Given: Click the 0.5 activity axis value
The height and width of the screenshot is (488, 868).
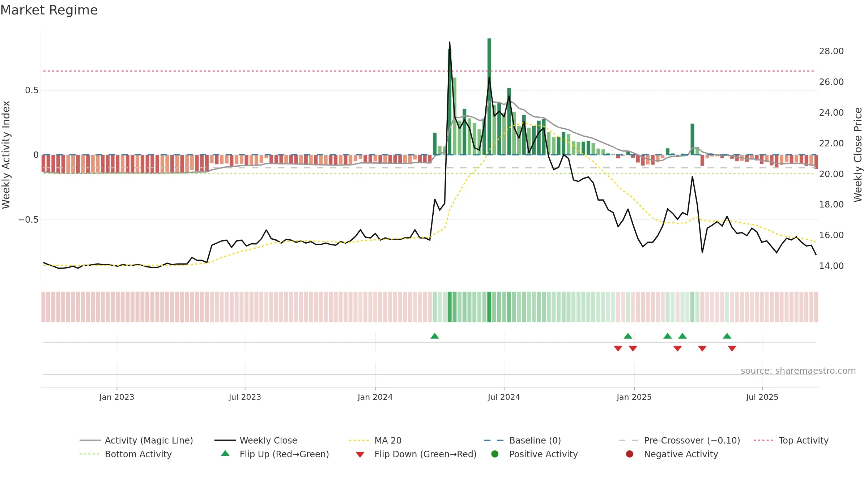Looking at the screenshot, I should pyautogui.click(x=32, y=90).
